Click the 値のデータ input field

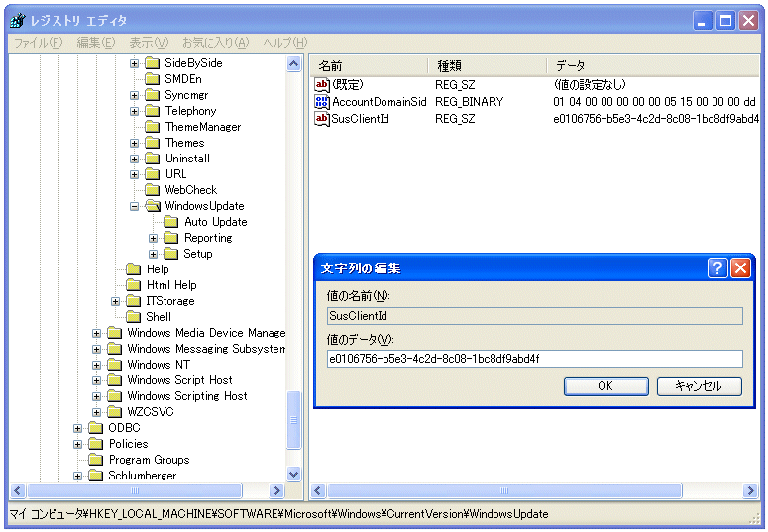coord(535,359)
